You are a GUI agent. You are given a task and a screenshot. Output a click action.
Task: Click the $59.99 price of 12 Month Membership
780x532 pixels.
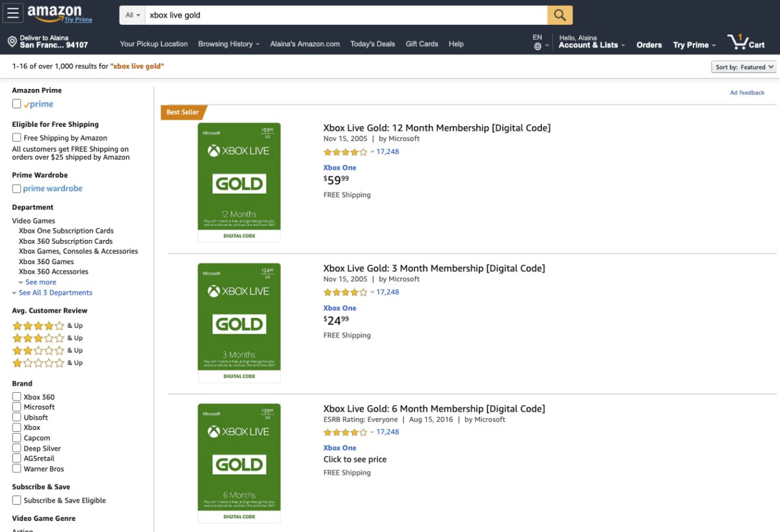coord(336,180)
